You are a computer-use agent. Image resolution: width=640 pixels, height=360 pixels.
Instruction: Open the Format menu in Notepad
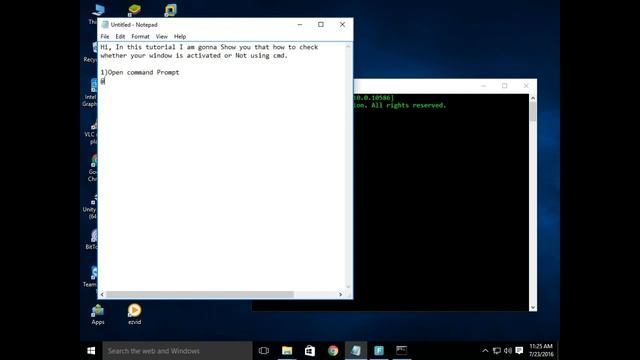(x=140, y=36)
